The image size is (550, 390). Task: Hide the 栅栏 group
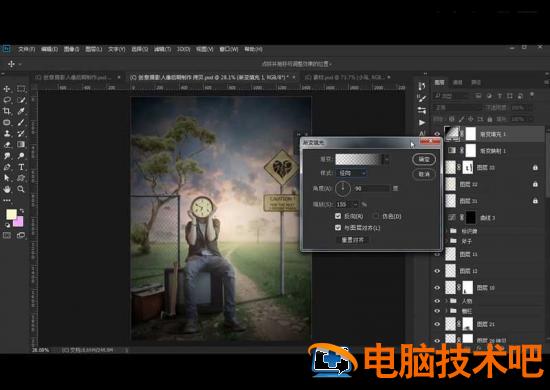tap(437, 311)
